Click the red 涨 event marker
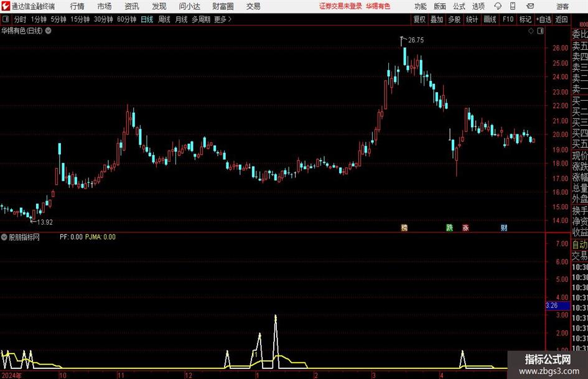This screenshot has width=588, height=379. [466, 227]
